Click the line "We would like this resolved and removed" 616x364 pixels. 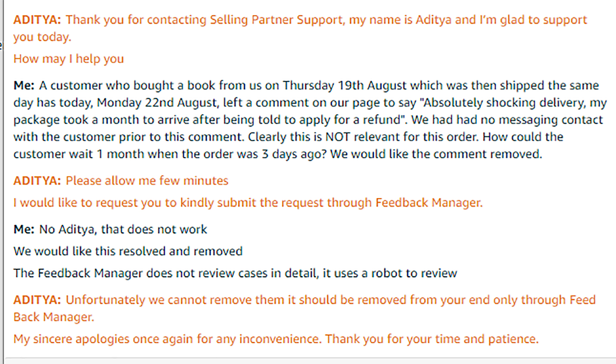(128, 251)
